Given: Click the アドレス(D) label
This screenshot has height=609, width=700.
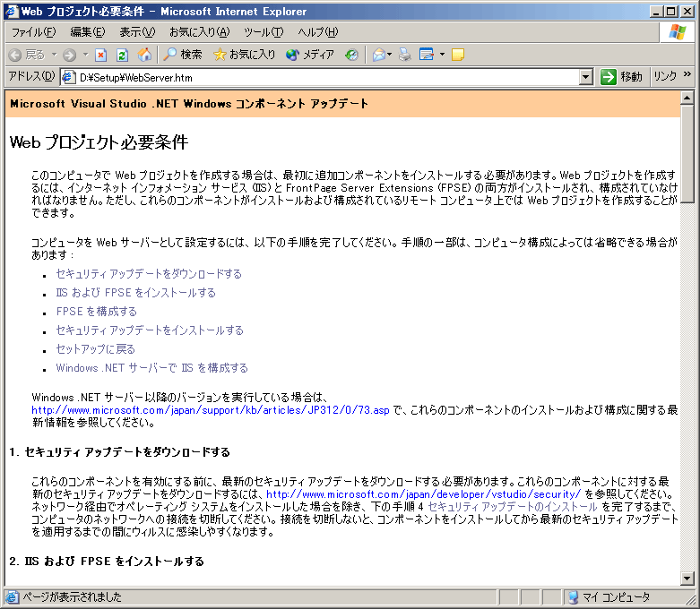Looking at the screenshot, I should [x=31, y=76].
